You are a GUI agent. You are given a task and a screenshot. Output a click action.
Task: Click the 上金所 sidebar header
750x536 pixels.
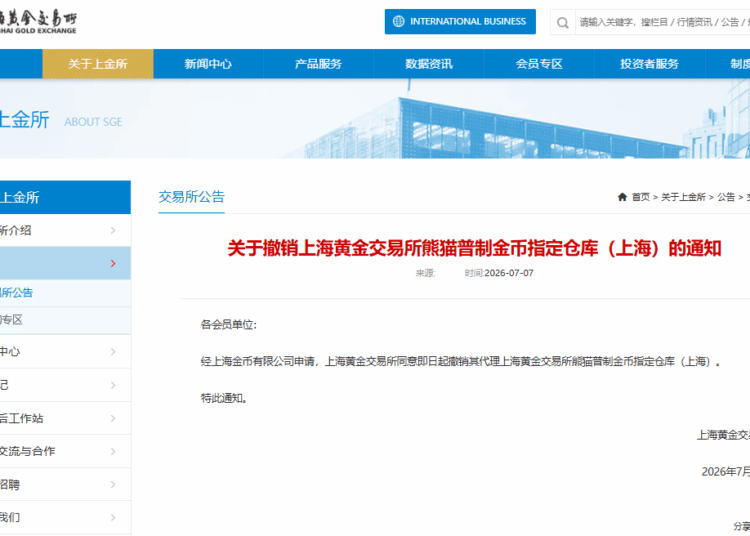(x=65, y=197)
